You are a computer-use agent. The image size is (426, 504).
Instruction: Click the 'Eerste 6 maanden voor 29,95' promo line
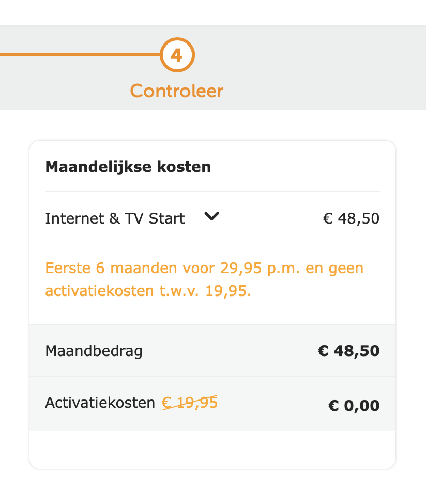204,269
